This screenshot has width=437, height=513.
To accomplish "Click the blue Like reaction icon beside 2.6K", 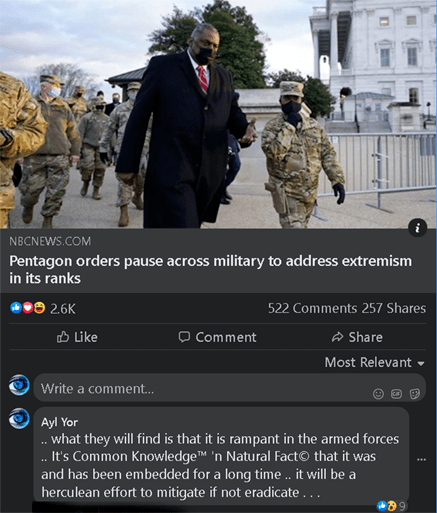I will tap(16, 308).
